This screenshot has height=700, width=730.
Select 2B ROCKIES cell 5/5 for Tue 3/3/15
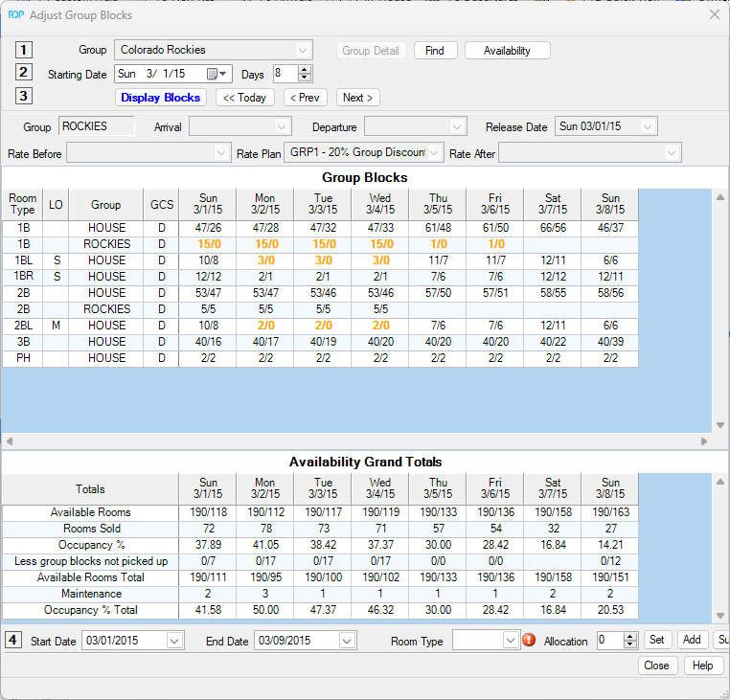click(323, 309)
